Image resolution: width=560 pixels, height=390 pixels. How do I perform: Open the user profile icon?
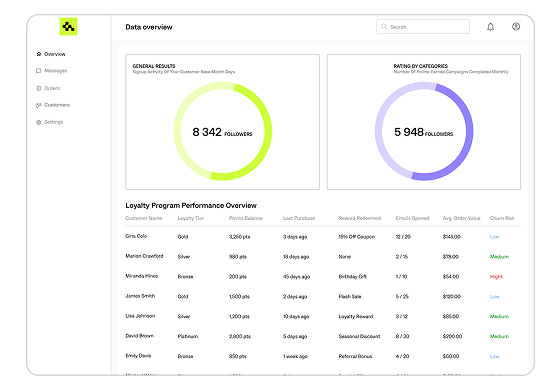coord(516,27)
